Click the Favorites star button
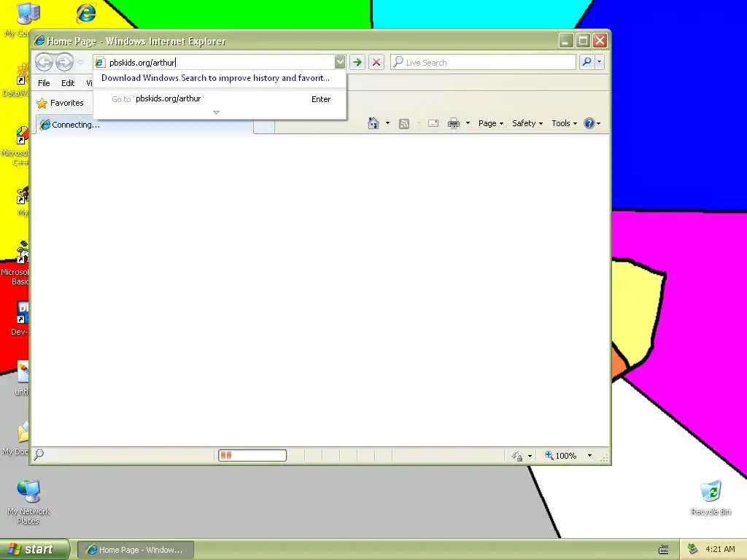This screenshot has height=560, width=747. pyautogui.click(x=60, y=103)
